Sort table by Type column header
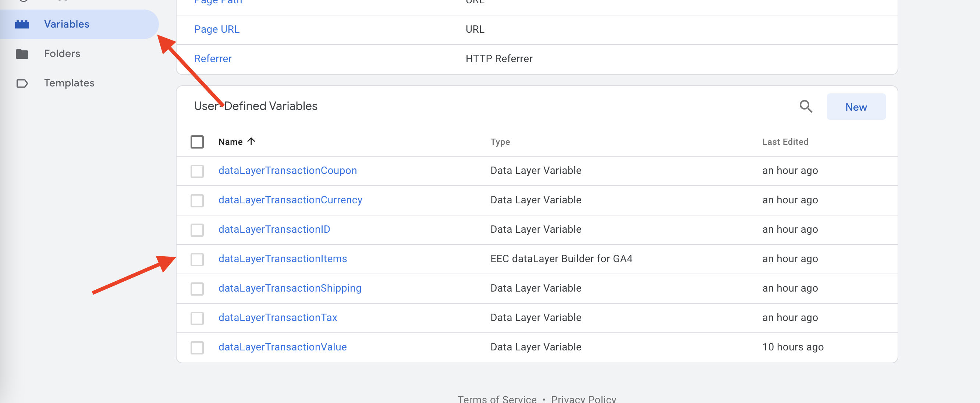This screenshot has width=980, height=403. (500, 142)
